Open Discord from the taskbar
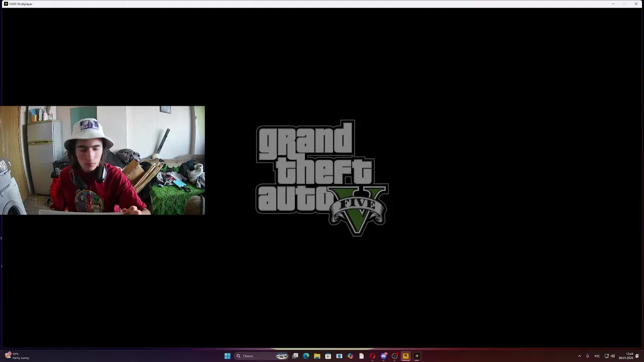 click(x=384, y=356)
